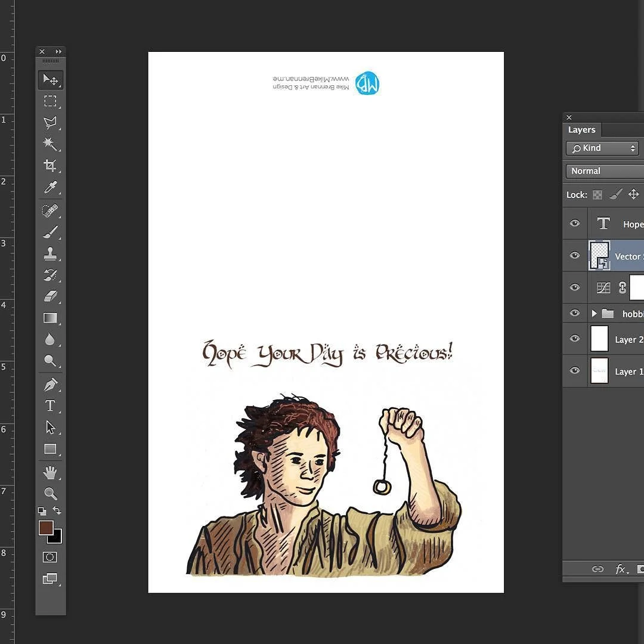Screen dimensions: 644x644
Task: Change the screen mode
Action: pos(50,578)
